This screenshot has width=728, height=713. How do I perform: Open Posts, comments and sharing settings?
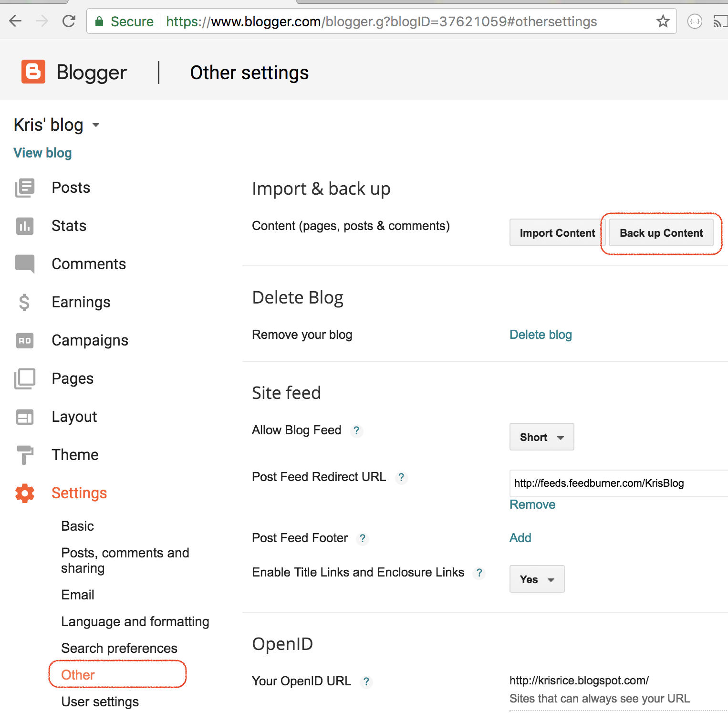pyautogui.click(x=125, y=560)
